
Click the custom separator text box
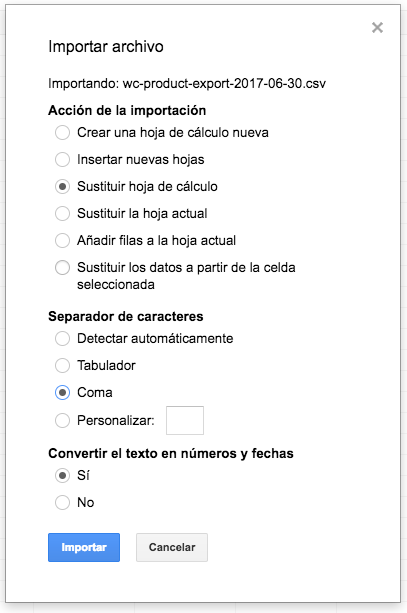pyautogui.click(x=185, y=420)
